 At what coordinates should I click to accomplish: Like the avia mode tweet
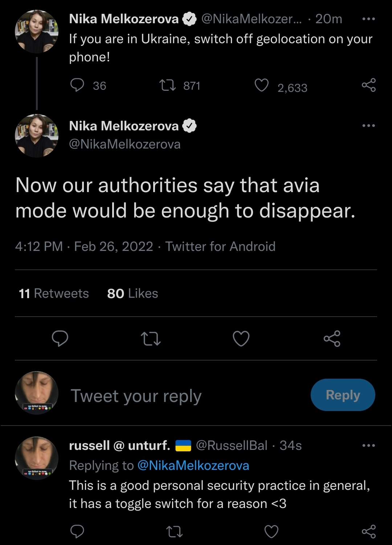pos(241,338)
